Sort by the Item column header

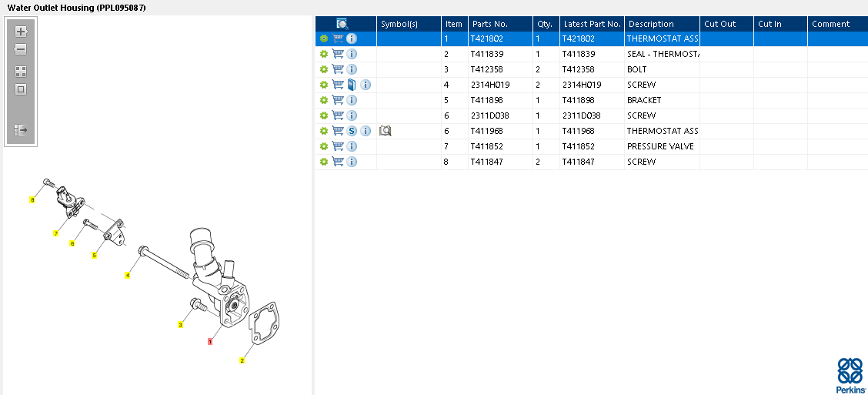(x=455, y=24)
